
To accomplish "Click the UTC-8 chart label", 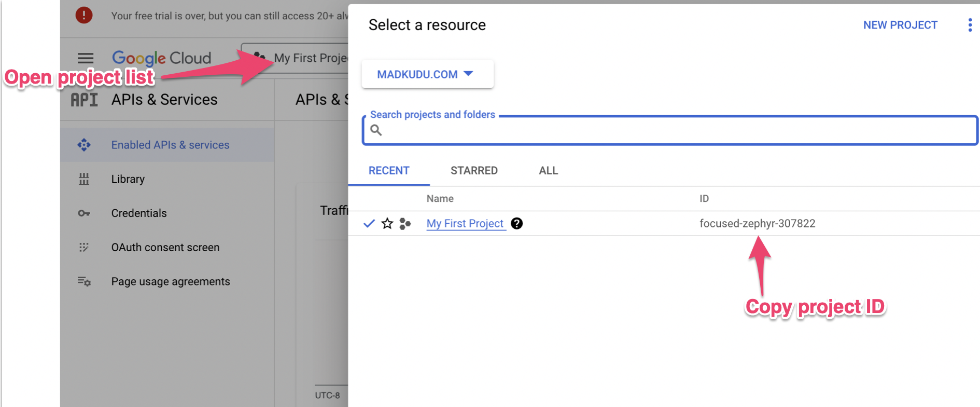I will click(327, 395).
